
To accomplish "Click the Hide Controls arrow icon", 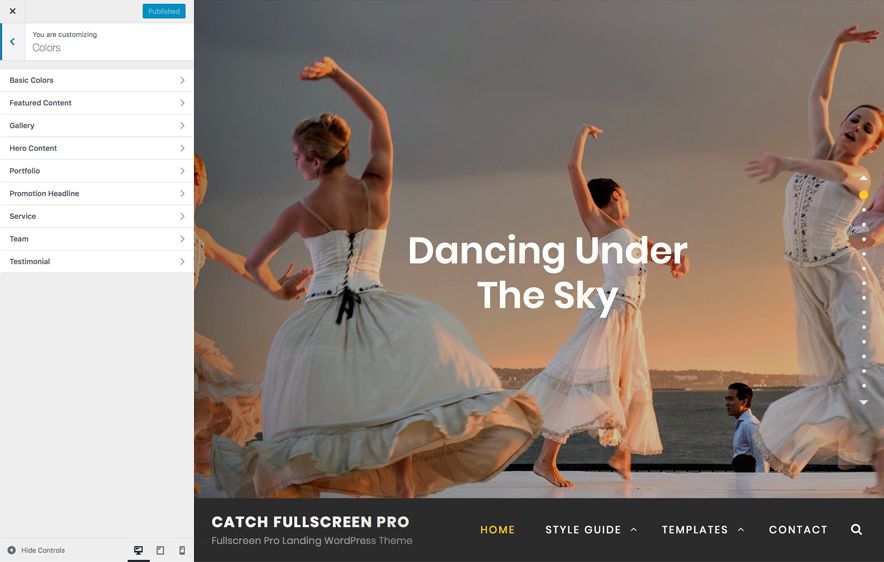I will click(x=11, y=550).
